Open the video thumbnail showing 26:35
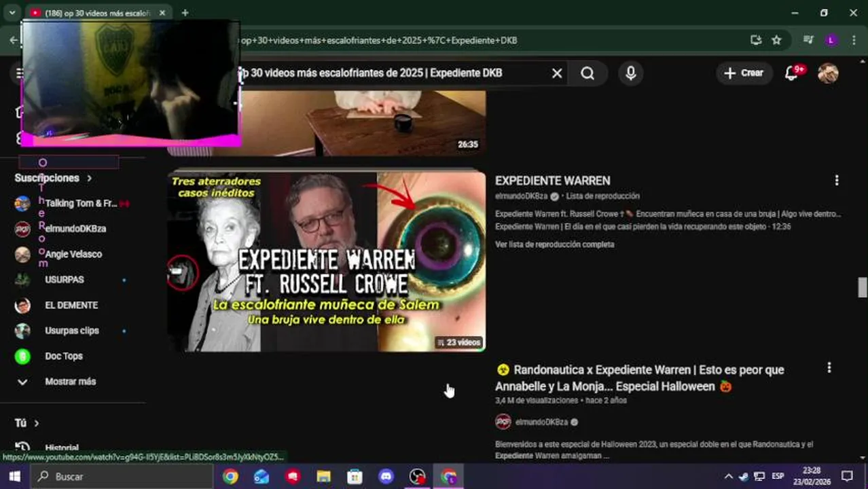The image size is (868, 489). [327, 124]
